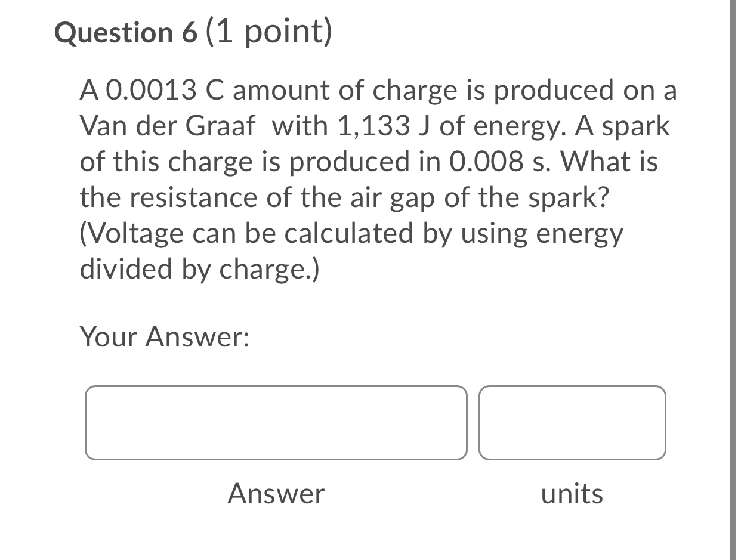Click the units label below the field
Viewport: 741px width, 560px height.
(x=572, y=493)
